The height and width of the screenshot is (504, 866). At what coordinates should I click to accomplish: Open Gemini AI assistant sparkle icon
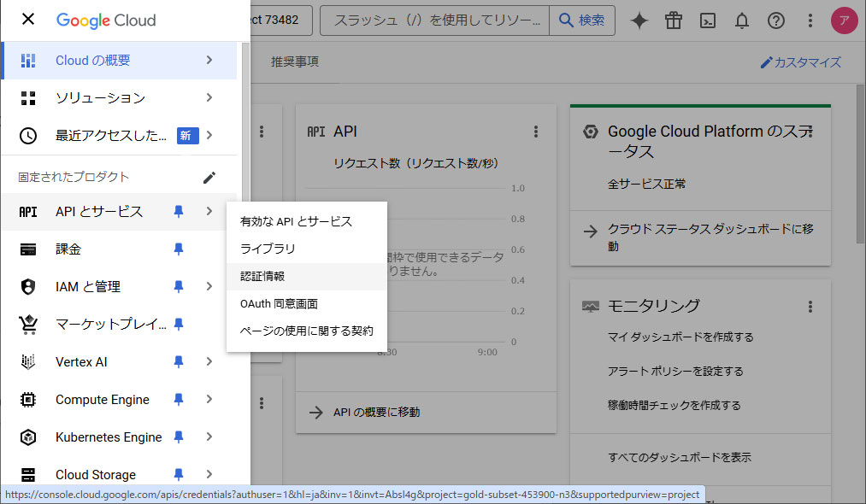pos(639,21)
